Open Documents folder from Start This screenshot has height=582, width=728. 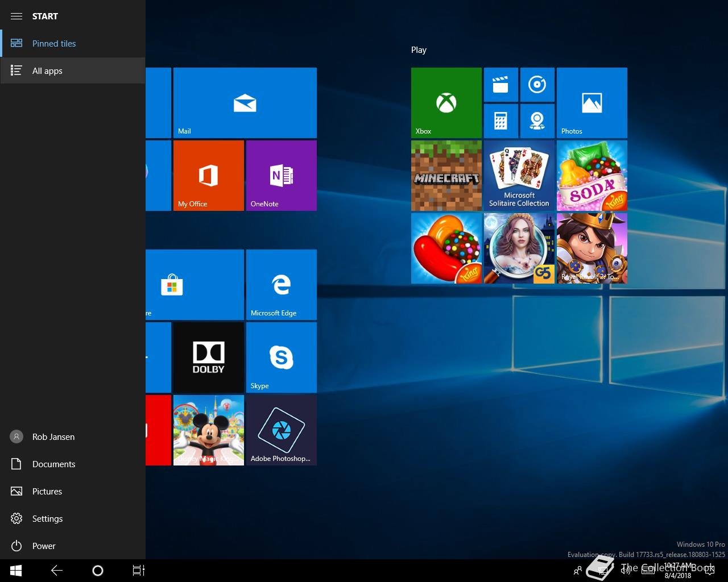(73, 464)
